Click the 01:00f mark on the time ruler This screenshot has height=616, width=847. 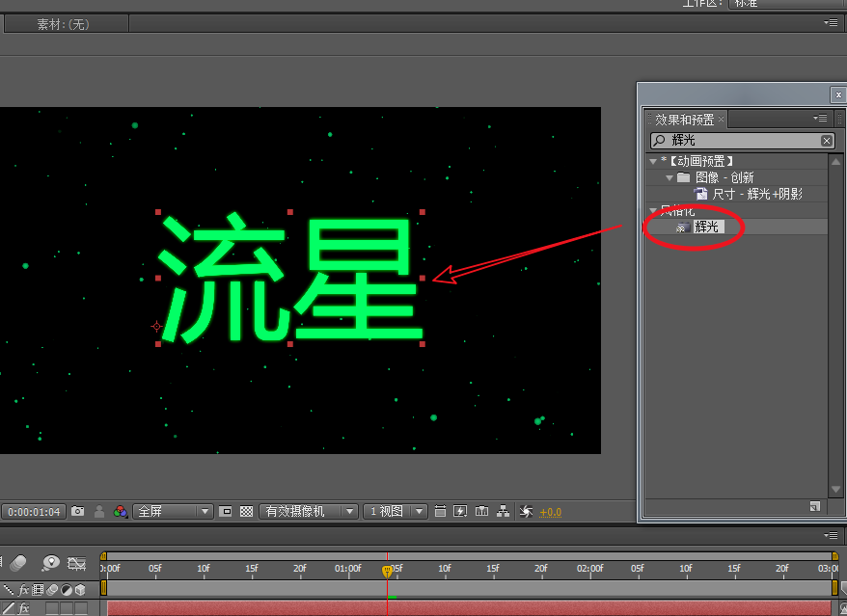tap(348, 569)
